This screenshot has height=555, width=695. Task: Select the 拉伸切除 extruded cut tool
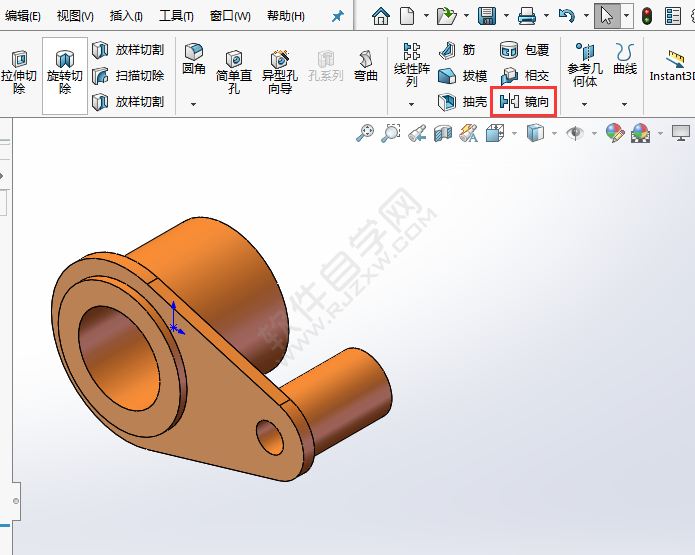pos(19,72)
